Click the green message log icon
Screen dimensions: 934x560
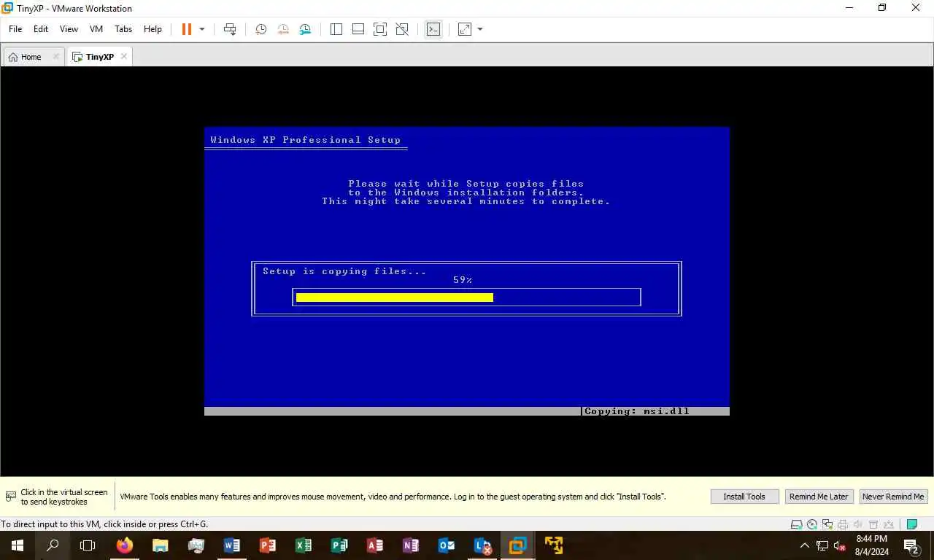911,524
